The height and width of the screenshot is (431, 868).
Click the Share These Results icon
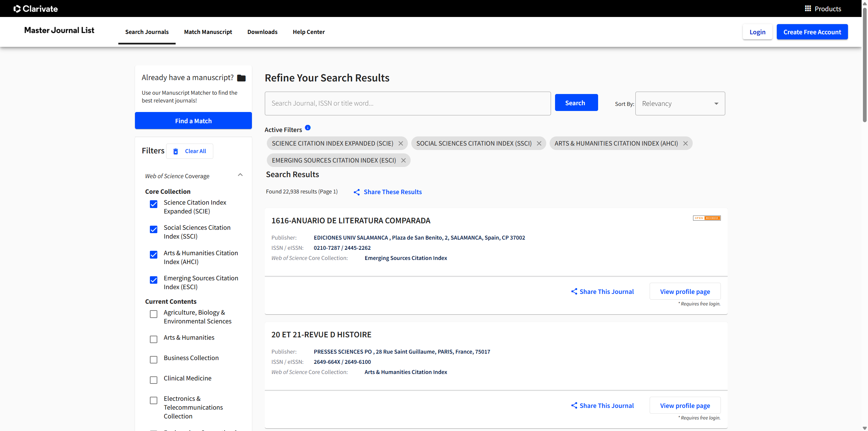pos(357,192)
